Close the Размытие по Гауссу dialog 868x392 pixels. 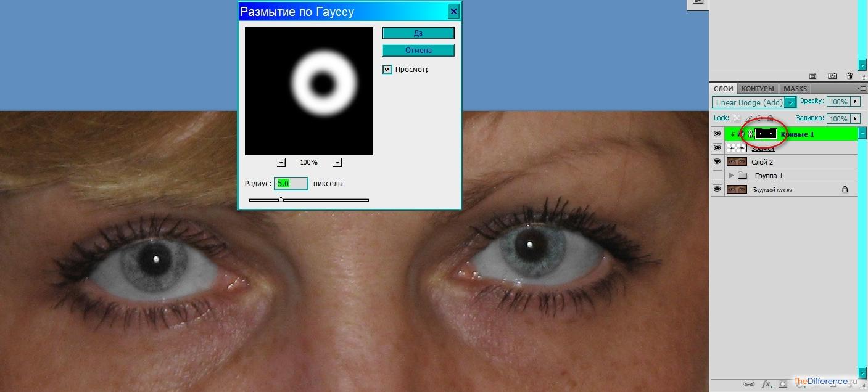(x=454, y=12)
